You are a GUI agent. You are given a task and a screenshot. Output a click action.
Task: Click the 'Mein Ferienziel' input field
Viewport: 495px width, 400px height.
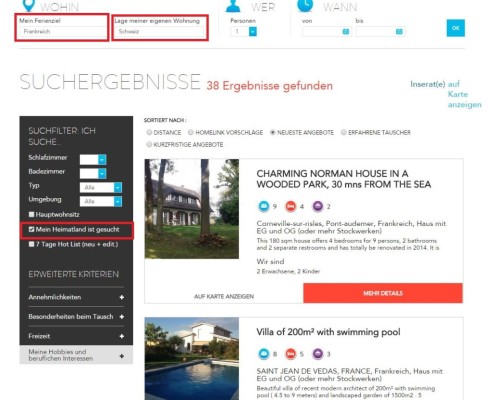62,32
